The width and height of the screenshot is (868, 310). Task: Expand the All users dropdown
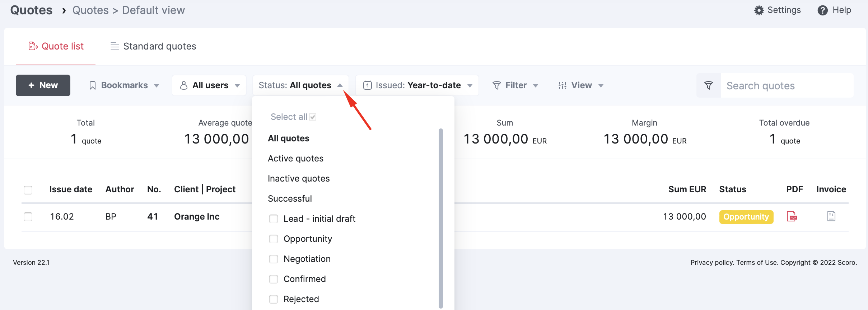coord(209,85)
